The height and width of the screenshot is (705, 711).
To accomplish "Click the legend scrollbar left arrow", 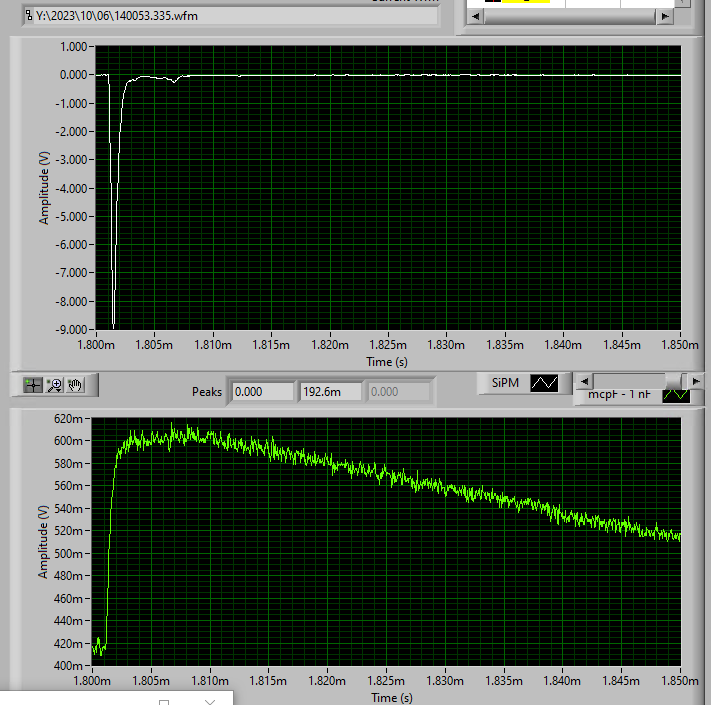I will point(584,381).
